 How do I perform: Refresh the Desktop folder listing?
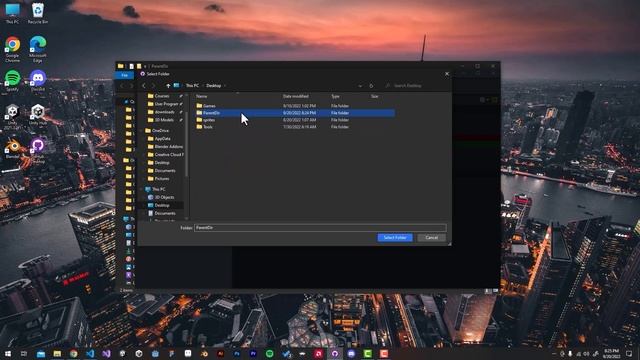[x=371, y=86]
